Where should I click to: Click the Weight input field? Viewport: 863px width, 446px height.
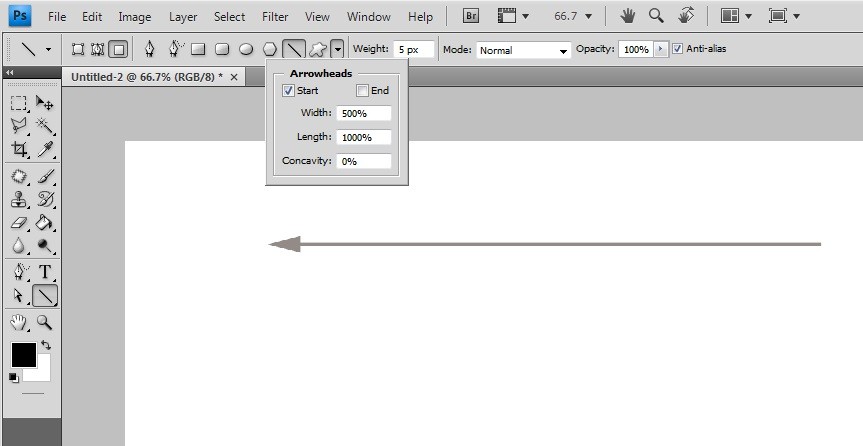tap(414, 50)
